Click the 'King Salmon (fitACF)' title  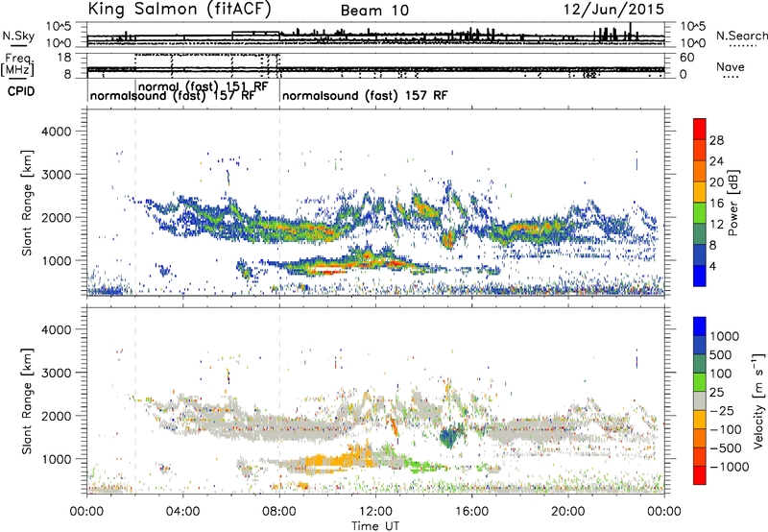[x=180, y=10]
